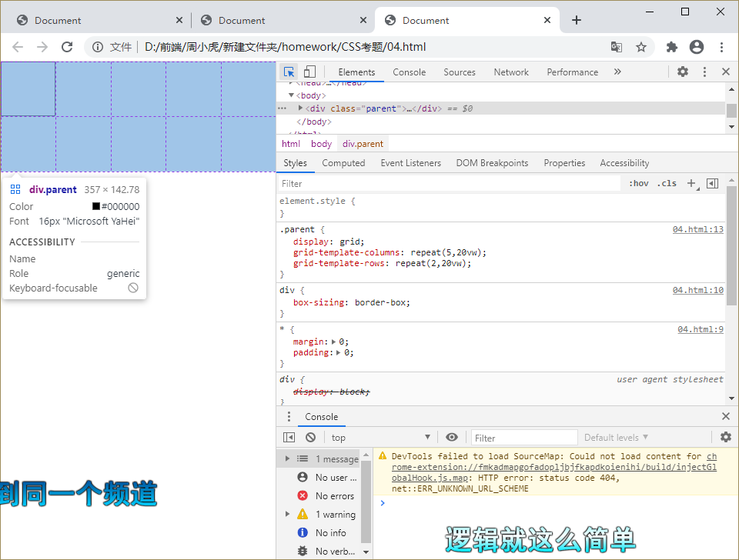Click the grid-template-columns property value
The height and width of the screenshot is (560, 739).
click(448, 252)
